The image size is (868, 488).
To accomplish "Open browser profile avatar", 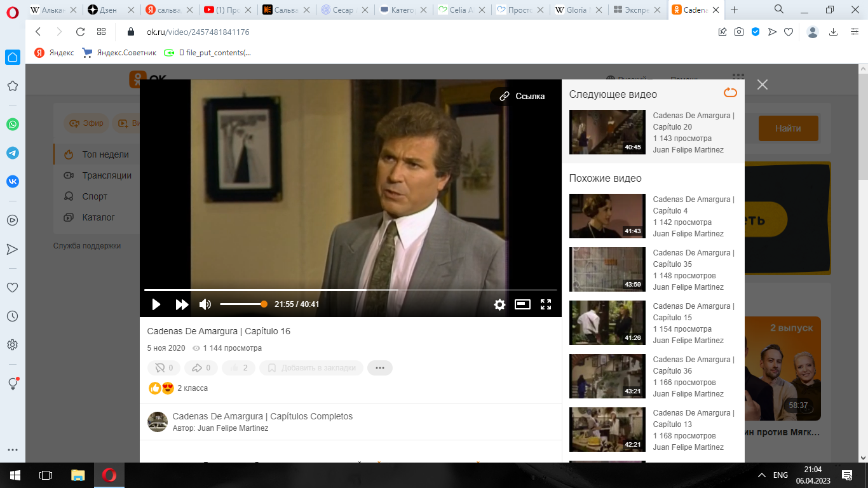I will (813, 32).
